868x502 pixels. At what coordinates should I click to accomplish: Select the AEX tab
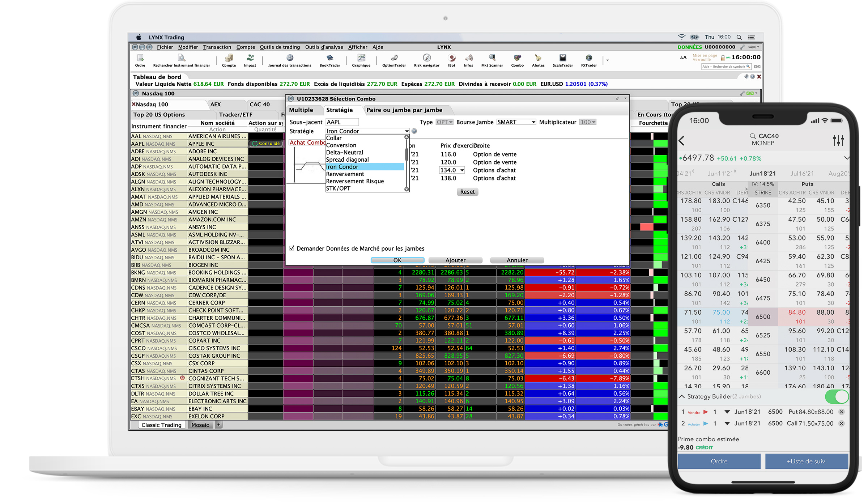(216, 105)
